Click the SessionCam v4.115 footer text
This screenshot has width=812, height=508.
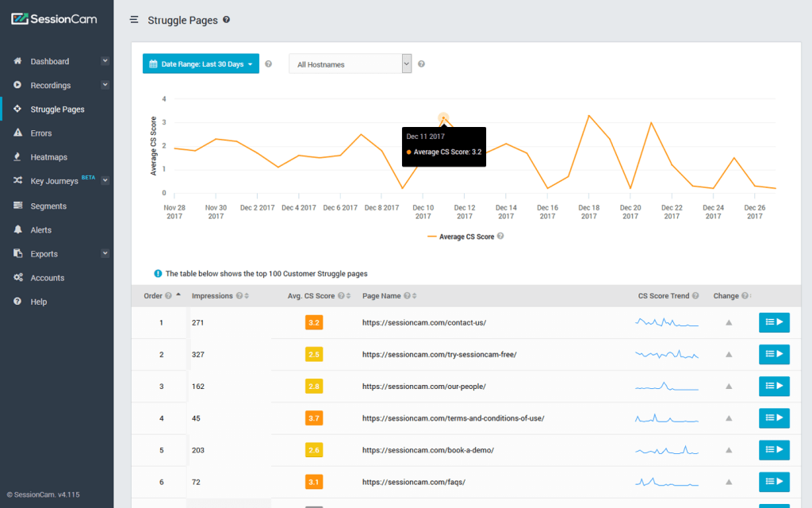click(44, 495)
